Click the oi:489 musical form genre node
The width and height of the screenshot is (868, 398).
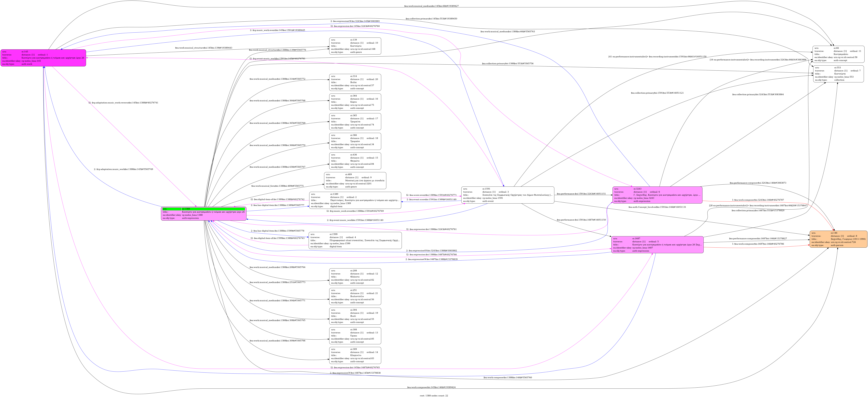pyautogui.click(x=355, y=181)
